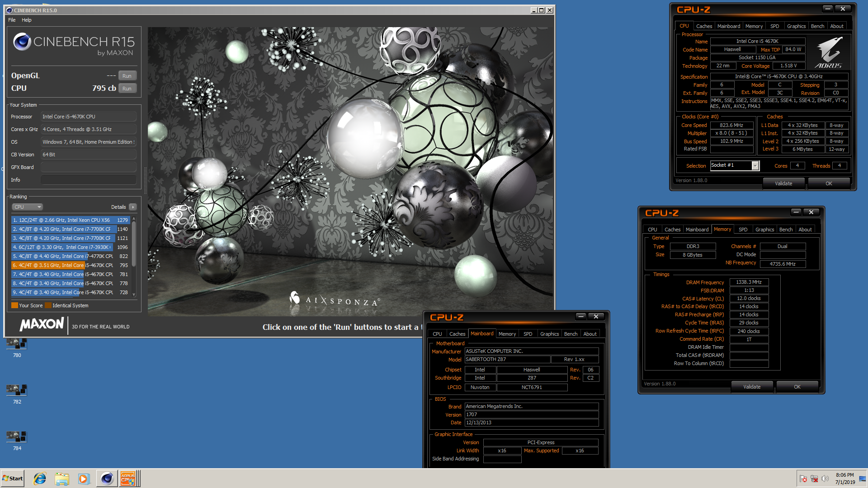
Task: Open the Help menu in Cinebench
Action: [27, 20]
